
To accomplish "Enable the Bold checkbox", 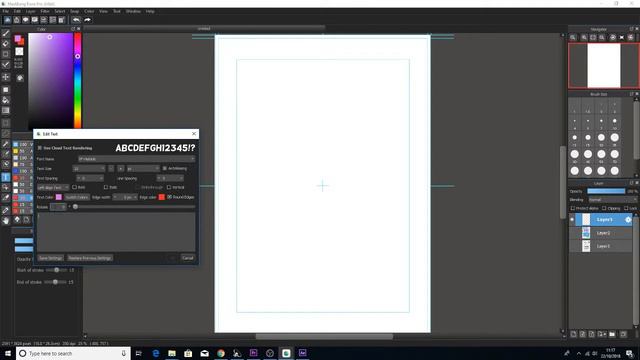I will coord(74,187).
